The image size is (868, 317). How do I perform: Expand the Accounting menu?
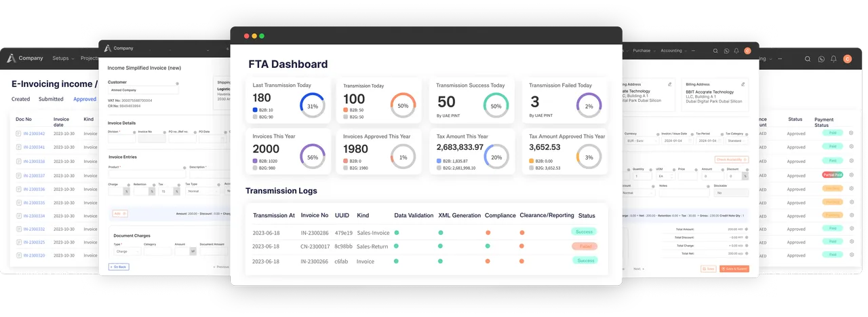pyautogui.click(x=673, y=51)
